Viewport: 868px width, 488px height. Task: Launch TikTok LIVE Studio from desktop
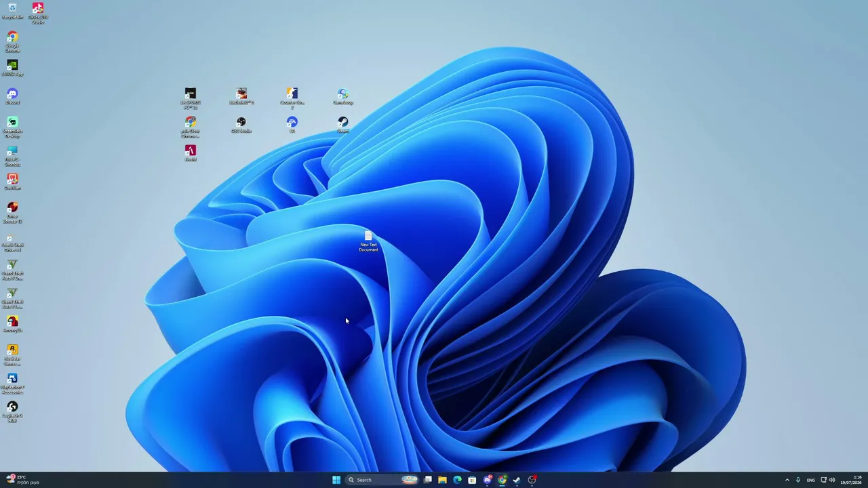(x=38, y=13)
